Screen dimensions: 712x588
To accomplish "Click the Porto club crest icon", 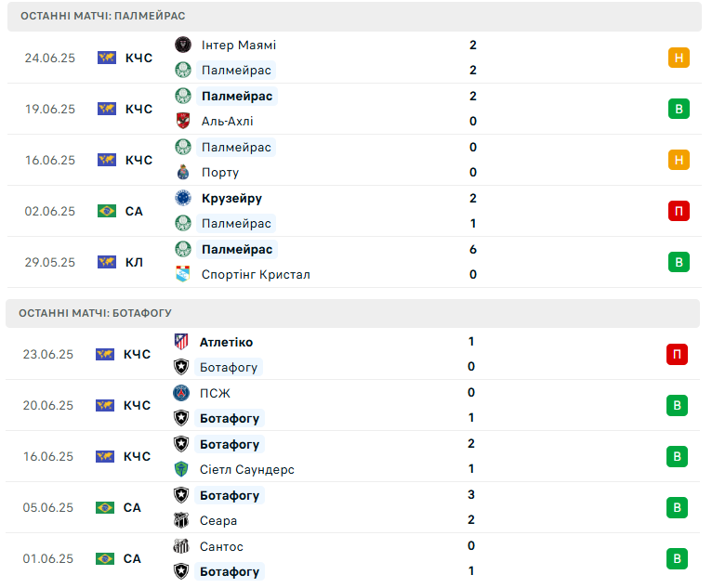I will pos(183,173).
